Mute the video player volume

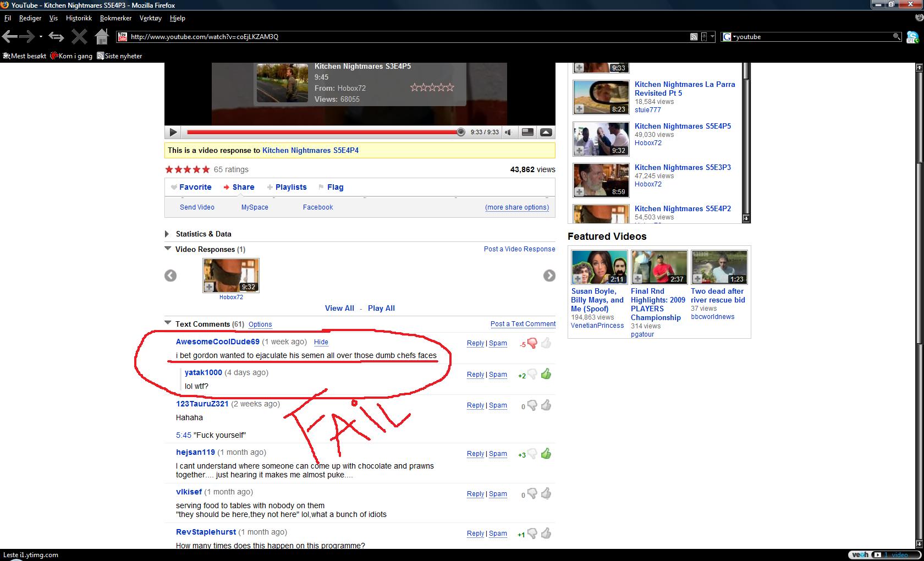[x=509, y=132]
